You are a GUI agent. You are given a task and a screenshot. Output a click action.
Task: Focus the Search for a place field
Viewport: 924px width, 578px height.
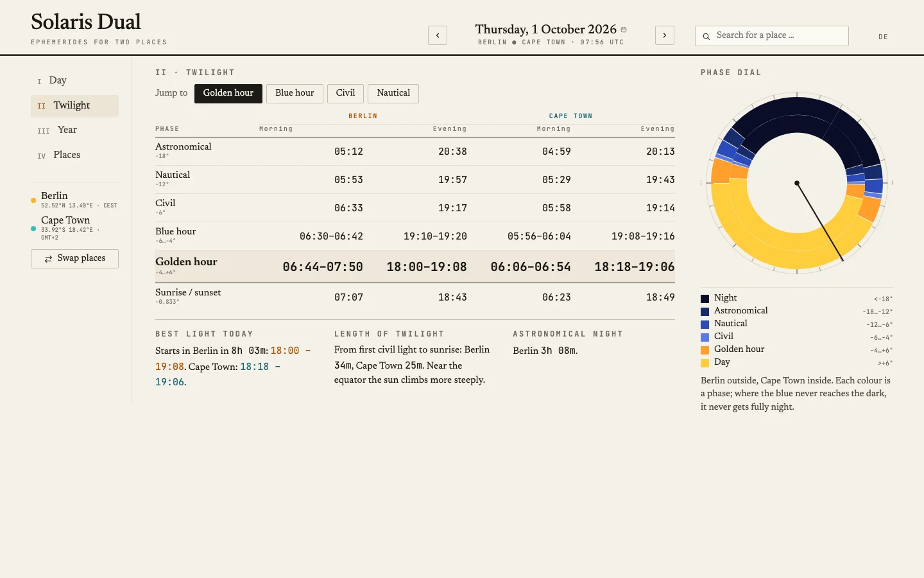pyautogui.click(x=772, y=36)
